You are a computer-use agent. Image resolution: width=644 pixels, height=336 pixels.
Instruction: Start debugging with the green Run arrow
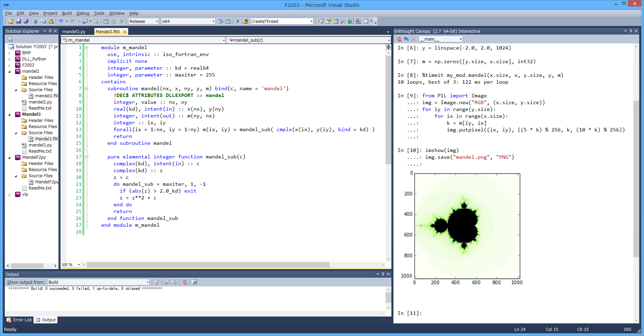238,21
